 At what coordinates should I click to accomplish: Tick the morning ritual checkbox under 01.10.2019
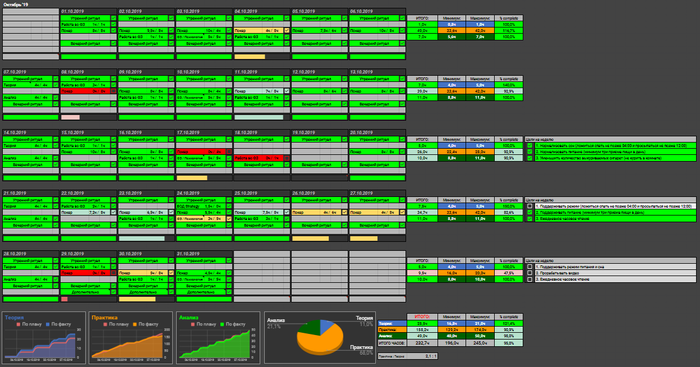(x=113, y=18)
